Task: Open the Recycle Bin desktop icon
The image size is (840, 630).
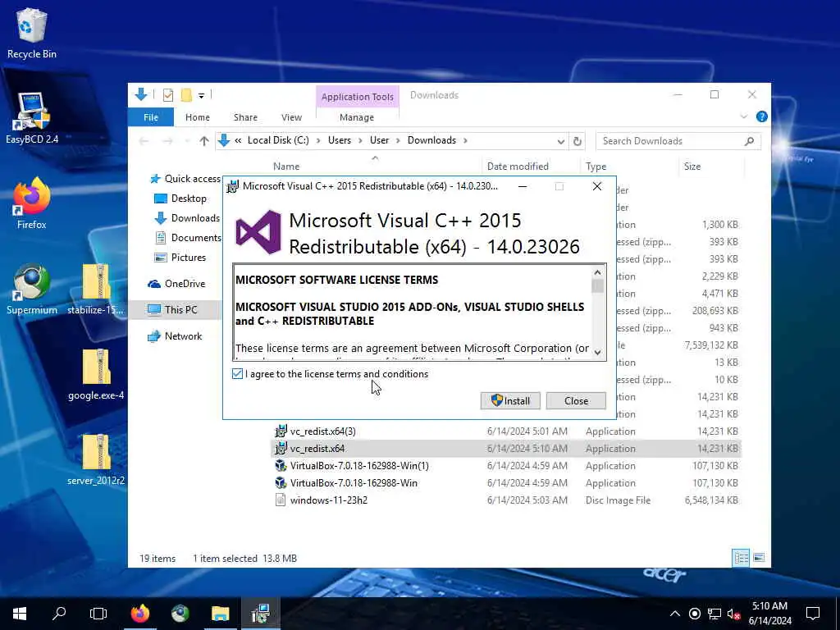Action: 32,33
